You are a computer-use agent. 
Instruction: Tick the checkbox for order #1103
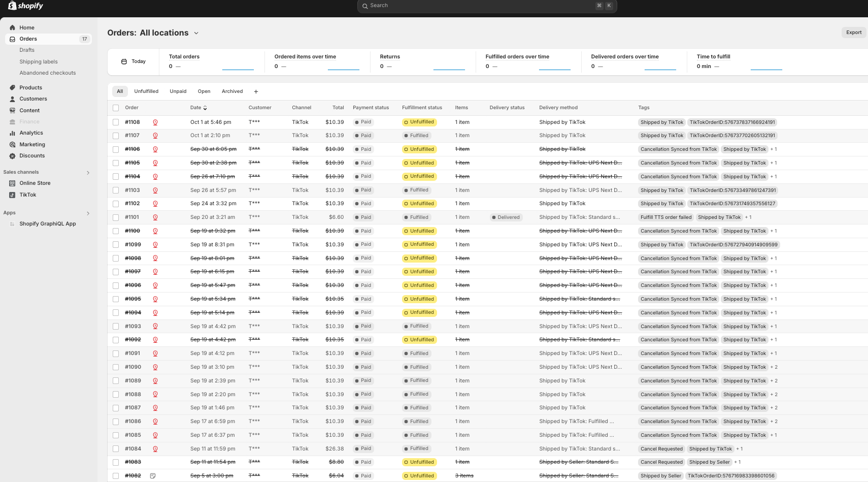point(116,190)
